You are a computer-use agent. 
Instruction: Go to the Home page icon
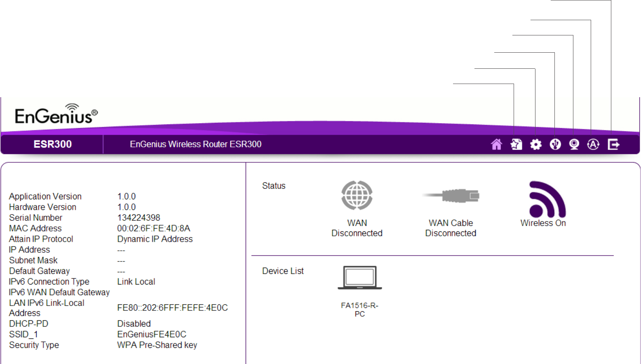(x=496, y=145)
